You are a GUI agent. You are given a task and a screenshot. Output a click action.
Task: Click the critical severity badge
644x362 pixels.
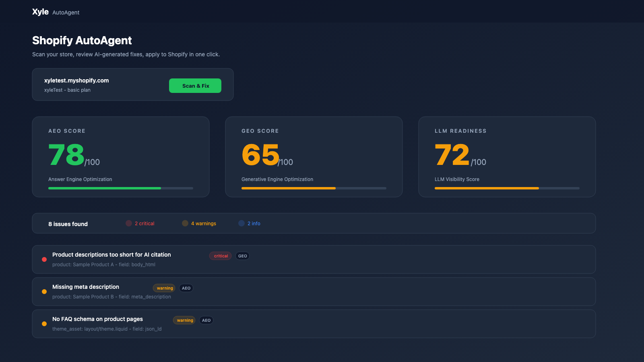pyautogui.click(x=220, y=256)
